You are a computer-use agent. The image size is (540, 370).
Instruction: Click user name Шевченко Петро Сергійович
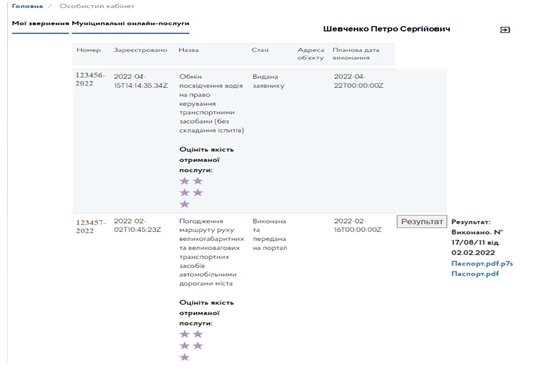click(x=386, y=29)
